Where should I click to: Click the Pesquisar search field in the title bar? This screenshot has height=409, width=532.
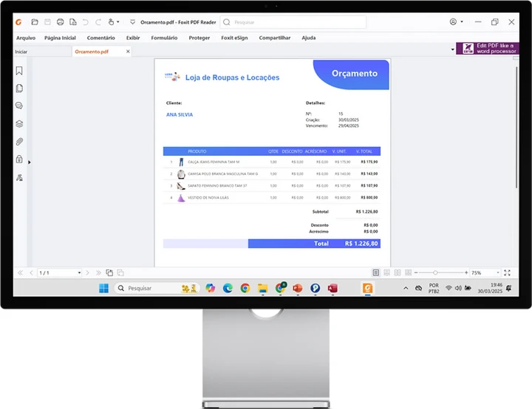click(x=296, y=22)
